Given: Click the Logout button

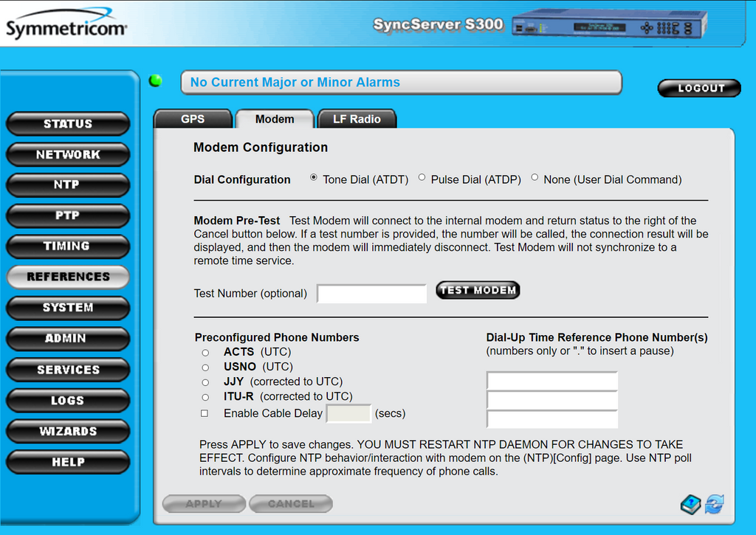Looking at the screenshot, I should pyautogui.click(x=699, y=88).
